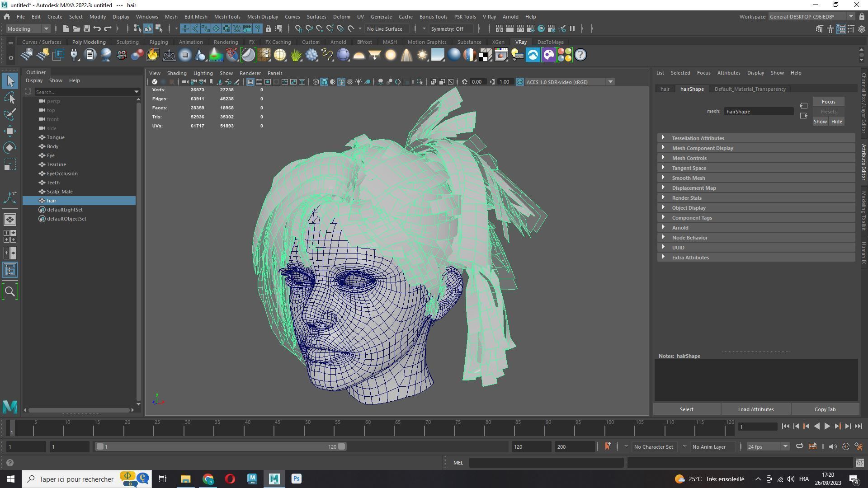
Task: Open the Hypershade sphere icon
Action: 541,28
